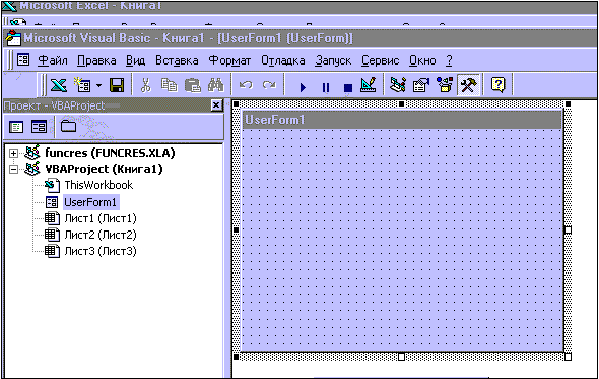Screen dimensions: 599x379
Task: Run the macro with play button
Action: 303,87
